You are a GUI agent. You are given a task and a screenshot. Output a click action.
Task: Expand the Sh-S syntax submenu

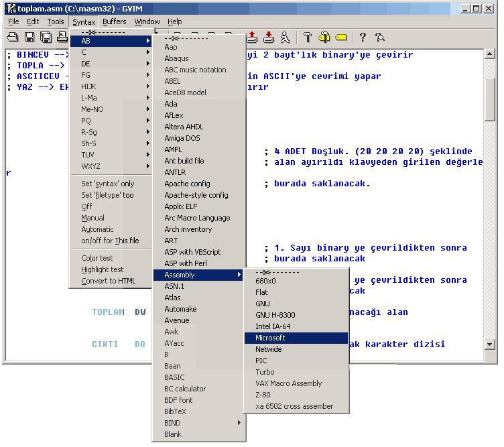111,143
